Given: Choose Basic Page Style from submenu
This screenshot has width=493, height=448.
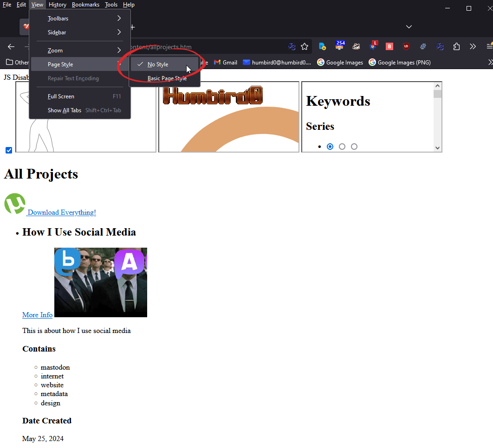Looking at the screenshot, I should point(167,78).
